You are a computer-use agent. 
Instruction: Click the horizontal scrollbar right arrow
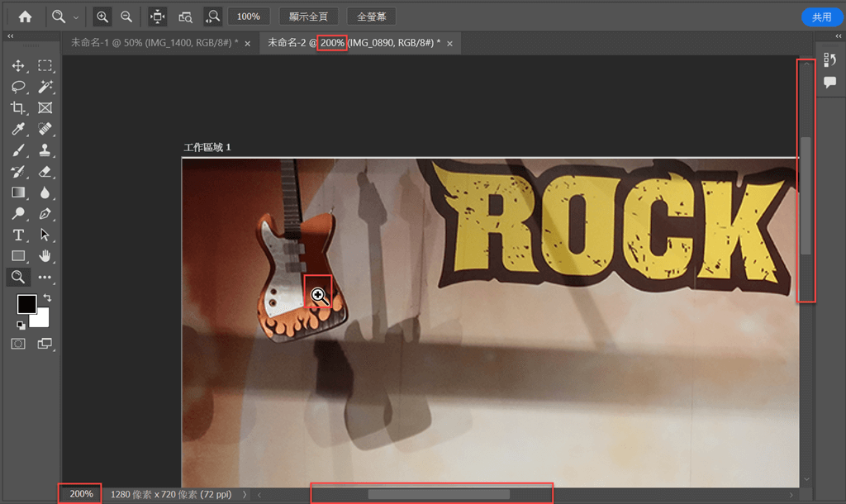tap(791, 495)
